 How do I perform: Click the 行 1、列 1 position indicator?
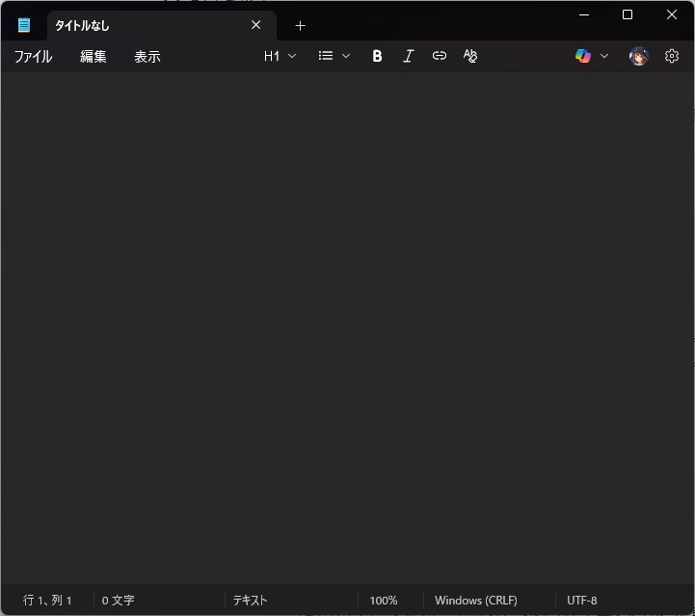pos(47,601)
